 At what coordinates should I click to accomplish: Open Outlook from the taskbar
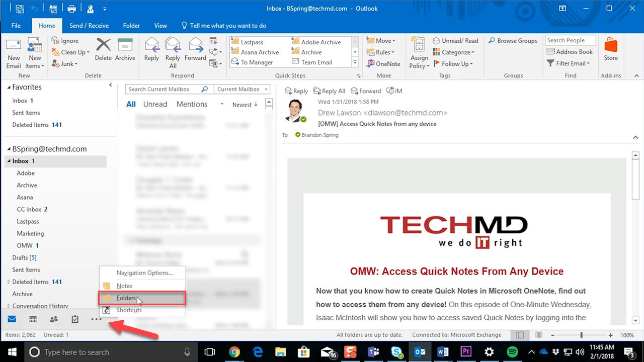point(420,352)
